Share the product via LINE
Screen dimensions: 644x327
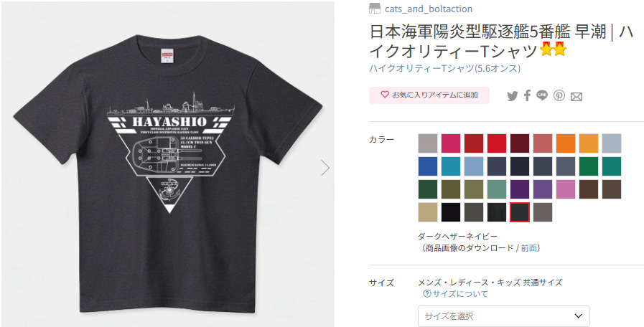coord(542,95)
